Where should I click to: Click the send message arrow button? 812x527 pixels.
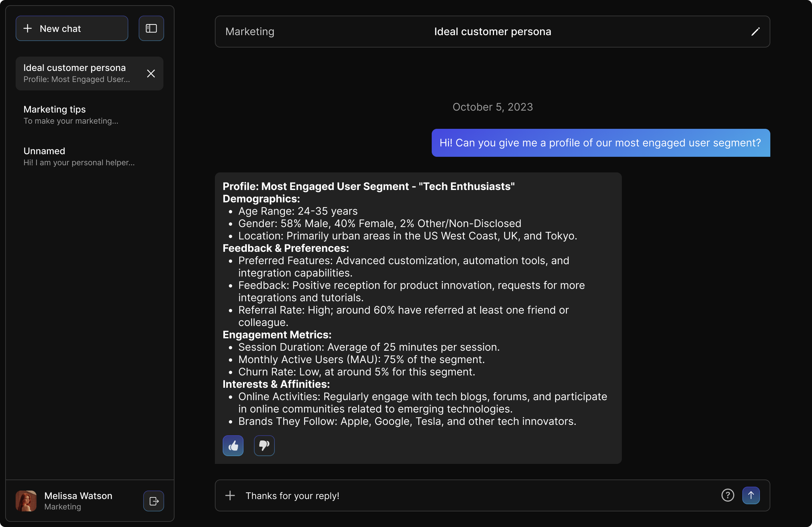coord(750,495)
